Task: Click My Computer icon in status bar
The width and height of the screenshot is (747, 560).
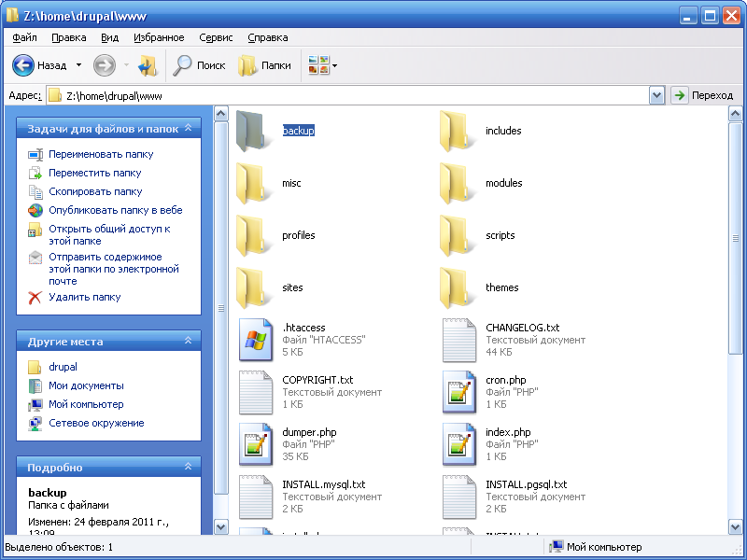Action: [x=556, y=547]
